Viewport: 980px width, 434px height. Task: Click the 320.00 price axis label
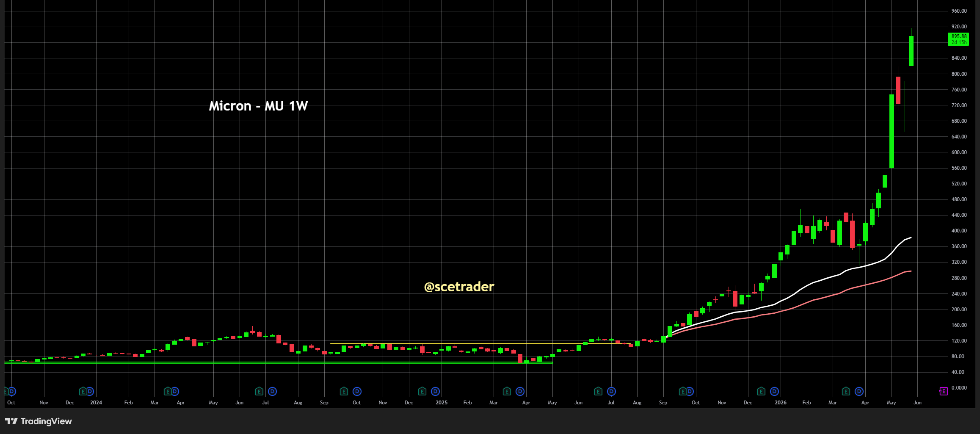click(x=959, y=262)
